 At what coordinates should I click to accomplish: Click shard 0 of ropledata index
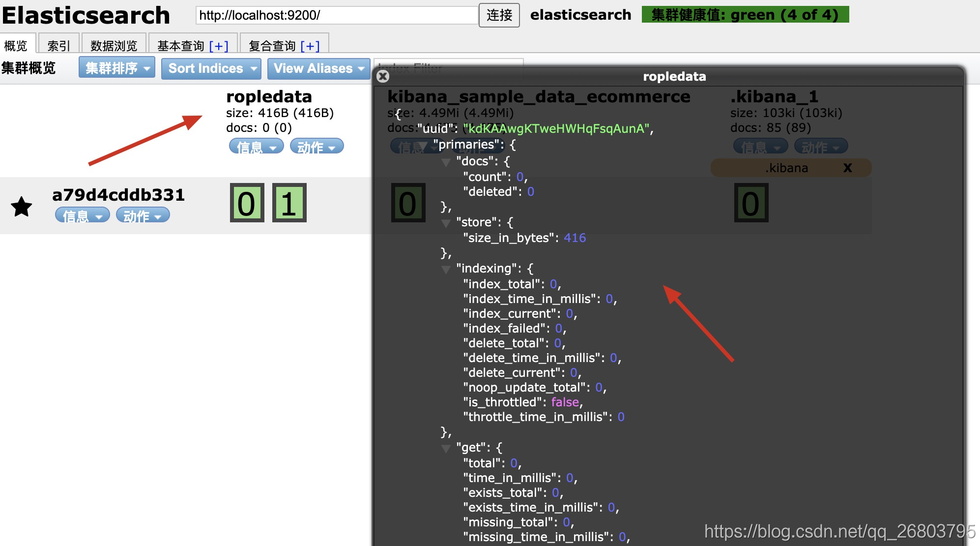tap(247, 203)
